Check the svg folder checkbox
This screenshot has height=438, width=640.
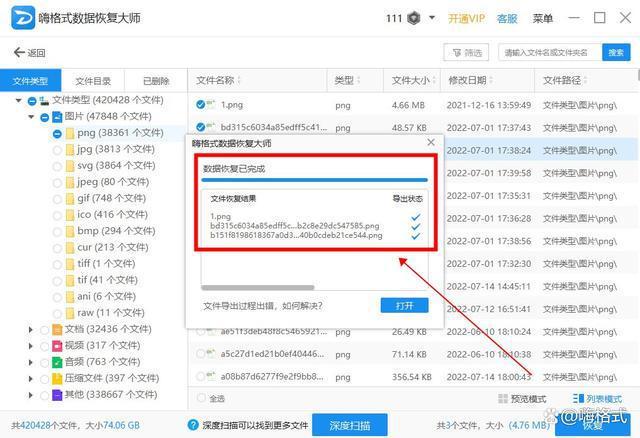click(57, 167)
